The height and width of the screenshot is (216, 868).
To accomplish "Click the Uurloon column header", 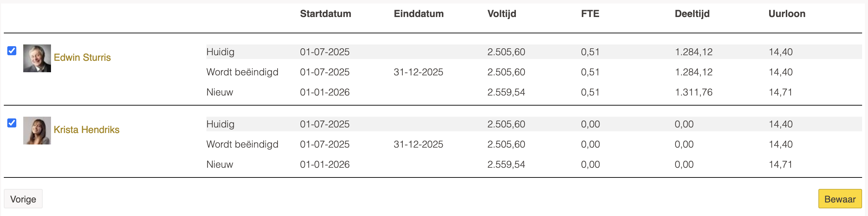I will pyautogui.click(x=787, y=14).
